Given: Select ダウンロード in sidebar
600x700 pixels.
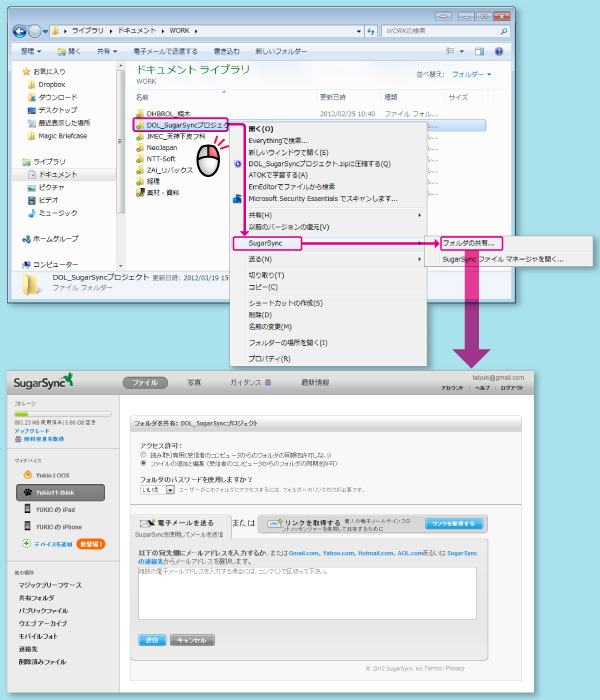Looking at the screenshot, I should point(53,97).
